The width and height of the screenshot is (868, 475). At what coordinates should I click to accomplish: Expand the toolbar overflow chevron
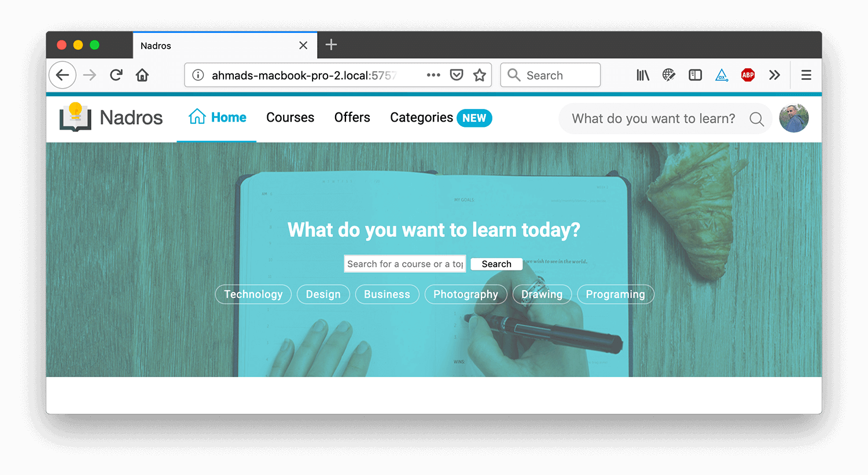[774, 75]
